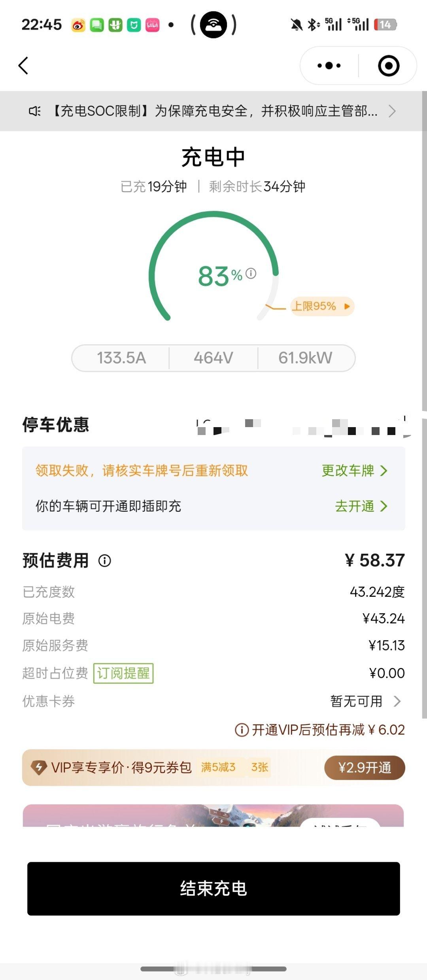Toggle 订阅提醒 for overtime fee
The height and width of the screenshot is (980, 427).
tap(123, 673)
